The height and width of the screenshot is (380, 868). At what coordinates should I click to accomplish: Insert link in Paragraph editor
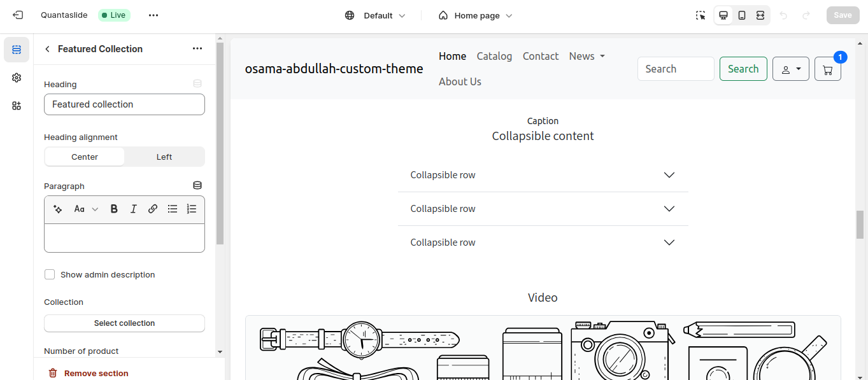click(153, 209)
